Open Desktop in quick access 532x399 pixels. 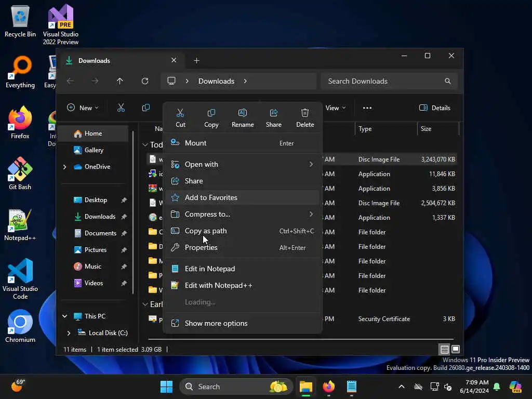pyautogui.click(x=96, y=200)
